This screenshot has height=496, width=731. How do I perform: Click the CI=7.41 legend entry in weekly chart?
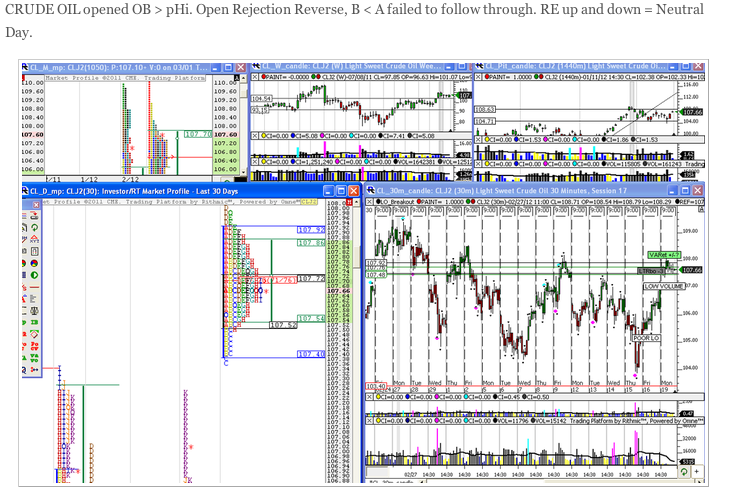coord(393,136)
